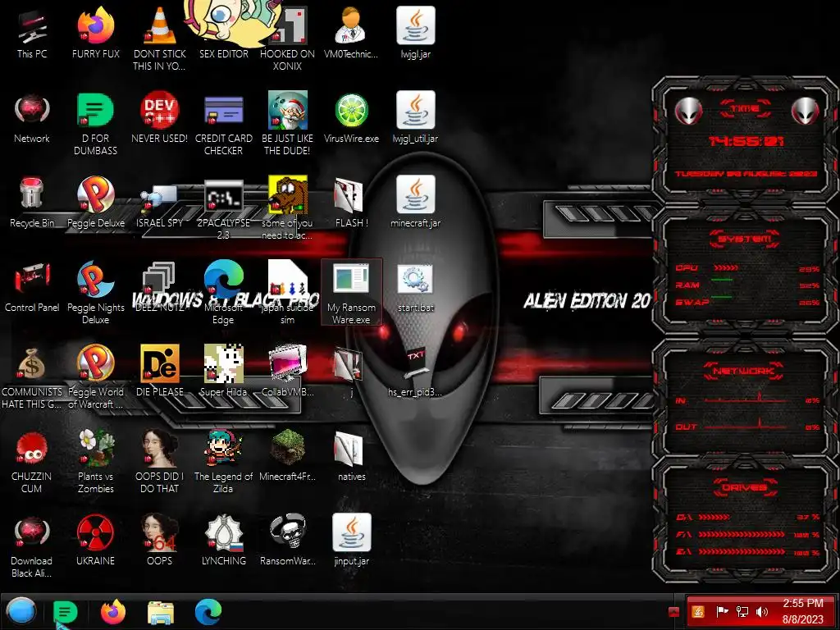Select the CollabVMB monitor icon

[288, 372]
